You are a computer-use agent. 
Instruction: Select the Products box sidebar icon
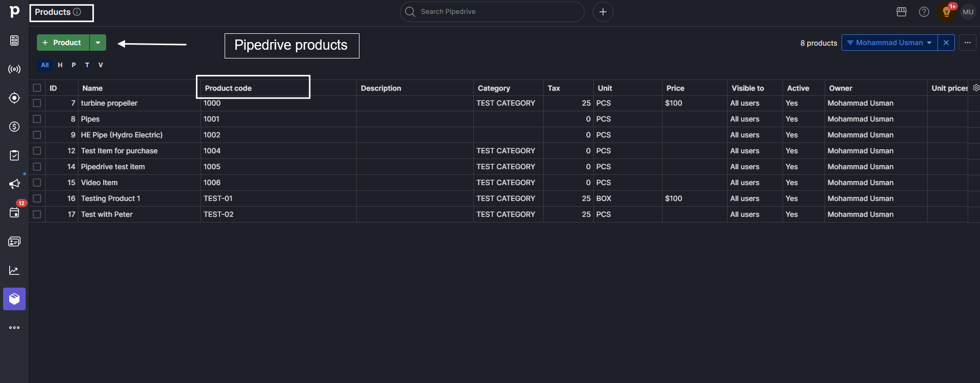[x=14, y=299]
